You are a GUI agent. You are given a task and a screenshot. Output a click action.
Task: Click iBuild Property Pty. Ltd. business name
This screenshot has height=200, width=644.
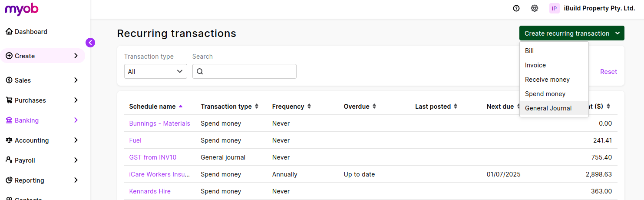(599, 8)
